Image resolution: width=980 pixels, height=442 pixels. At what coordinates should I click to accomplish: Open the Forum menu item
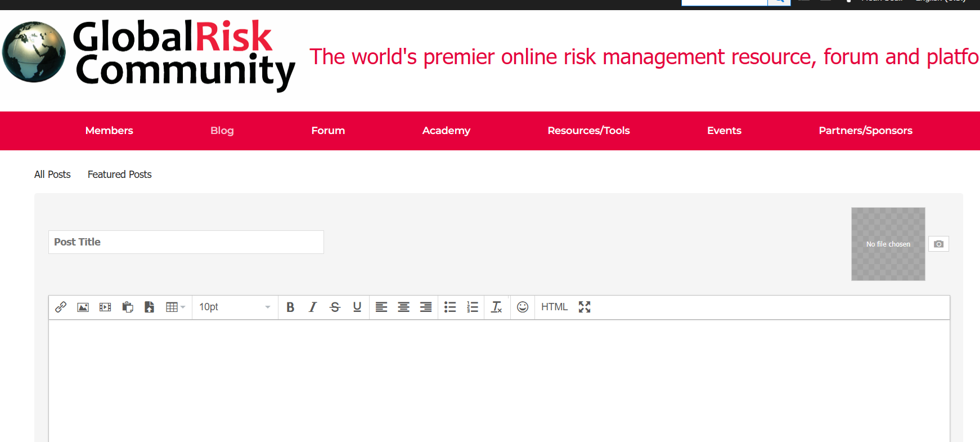[x=328, y=131]
